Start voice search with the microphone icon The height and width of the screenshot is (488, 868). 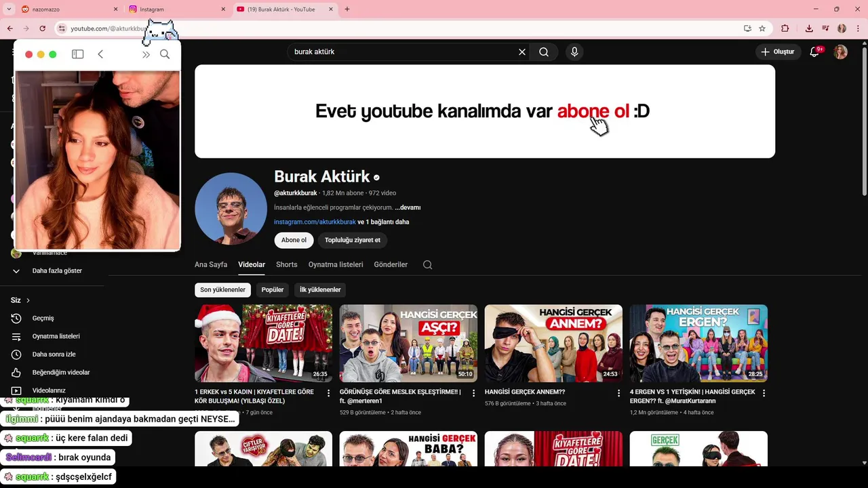[x=574, y=52]
